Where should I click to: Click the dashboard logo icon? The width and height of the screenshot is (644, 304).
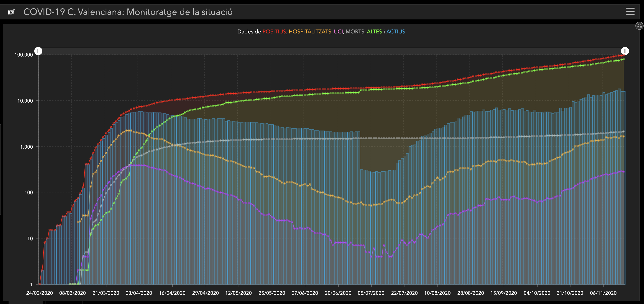(11, 12)
